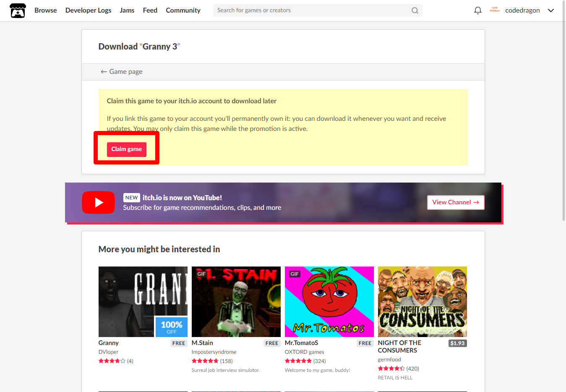Click the View Channel button
This screenshot has height=392, width=566.
456,202
